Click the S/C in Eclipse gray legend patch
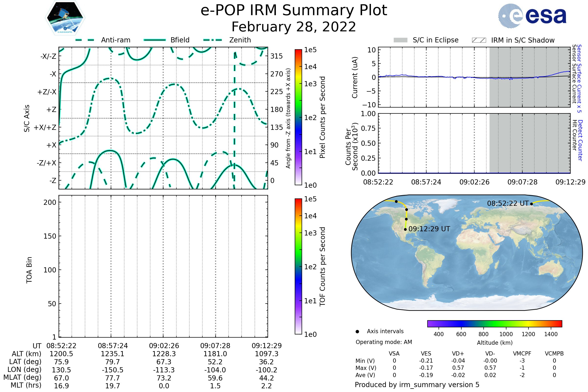Viewport: 588px width, 392px height. (400, 40)
